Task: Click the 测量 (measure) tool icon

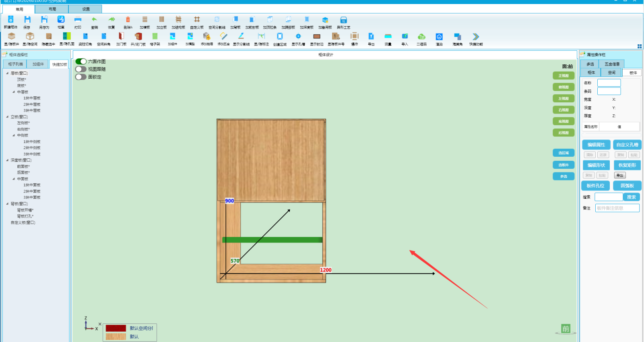Action: click(388, 37)
